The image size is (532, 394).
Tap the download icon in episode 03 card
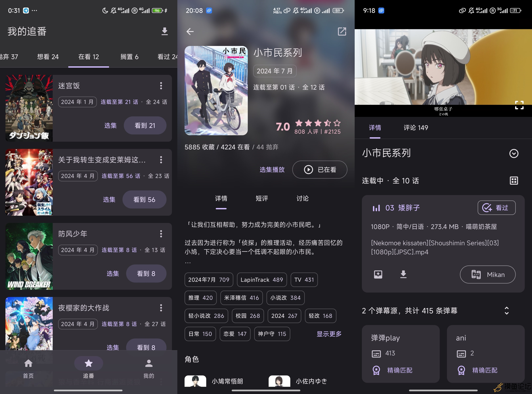point(403,274)
